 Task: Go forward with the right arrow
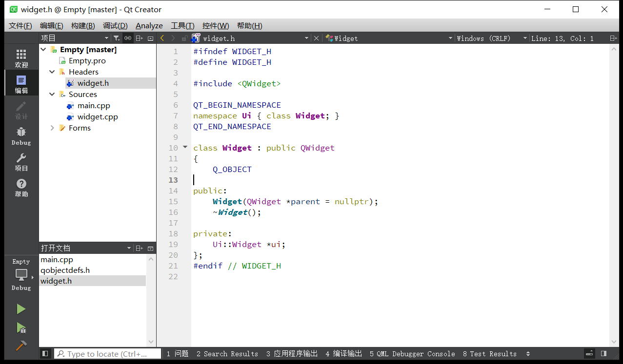[173, 38]
